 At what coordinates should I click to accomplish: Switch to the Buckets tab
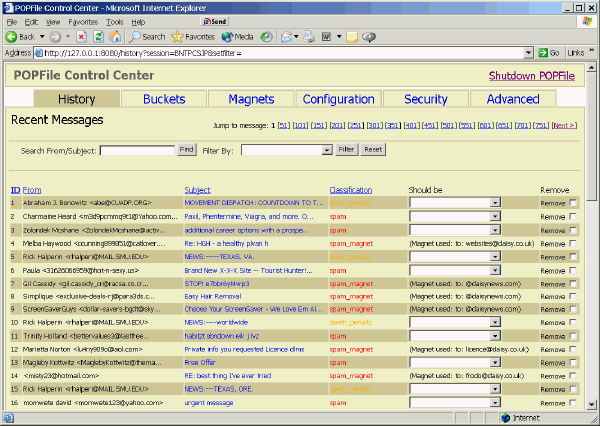coord(164,99)
